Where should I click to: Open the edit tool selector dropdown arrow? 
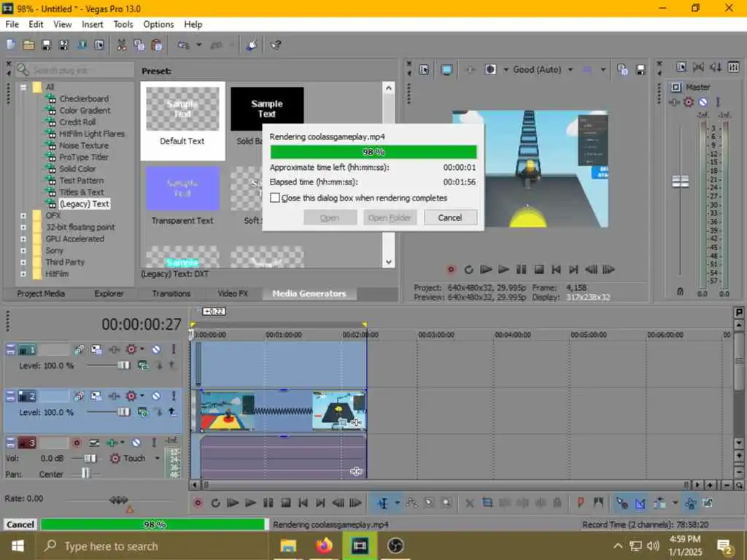[397, 503]
